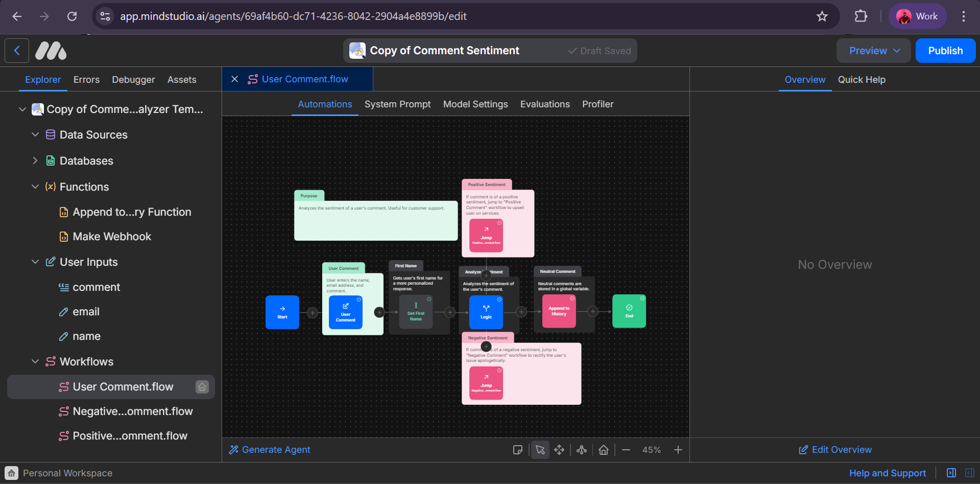Open the Preview dropdown menu
This screenshot has width=980, height=484.
873,51
